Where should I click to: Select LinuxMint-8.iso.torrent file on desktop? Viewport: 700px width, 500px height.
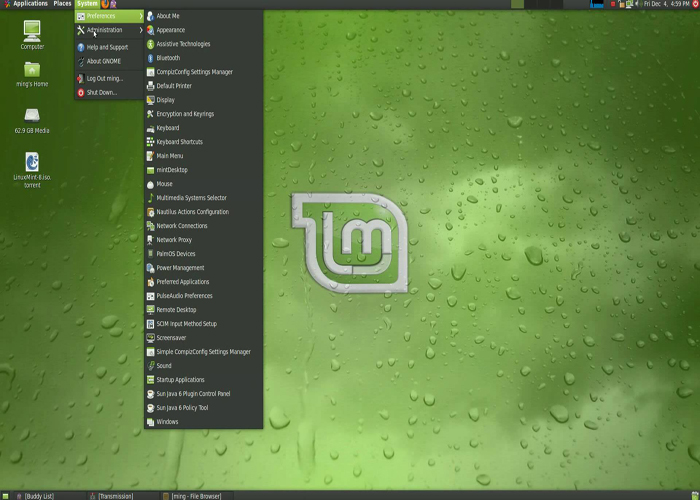(x=32, y=170)
